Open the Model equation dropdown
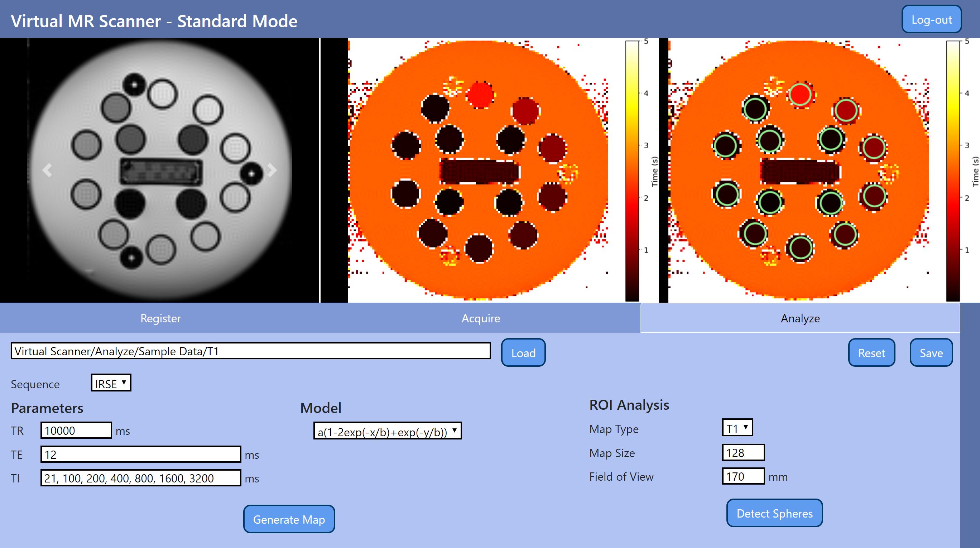 tap(387, 431)
